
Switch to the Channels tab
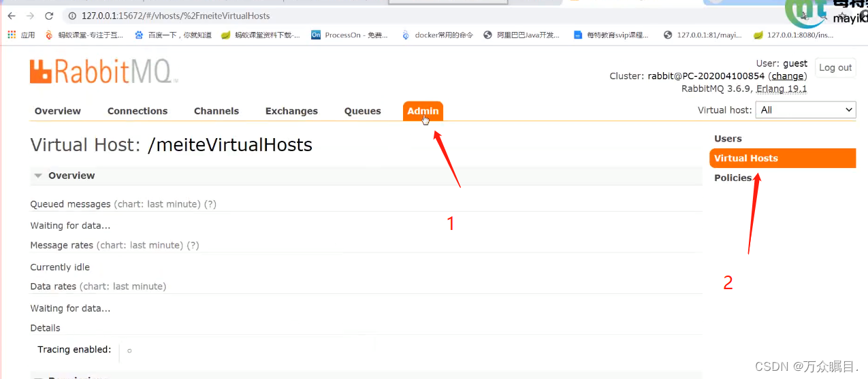tap(216, 111)
